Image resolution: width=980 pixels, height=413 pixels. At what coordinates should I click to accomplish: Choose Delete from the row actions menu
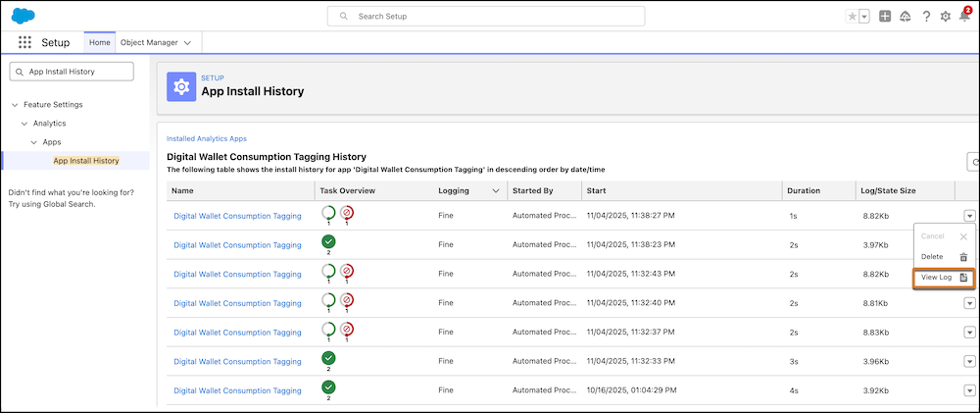tap(945, 257)
